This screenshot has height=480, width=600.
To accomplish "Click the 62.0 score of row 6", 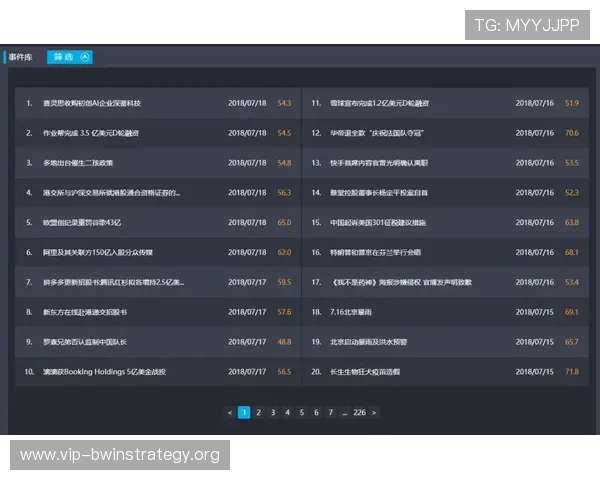I will [284, 253].
